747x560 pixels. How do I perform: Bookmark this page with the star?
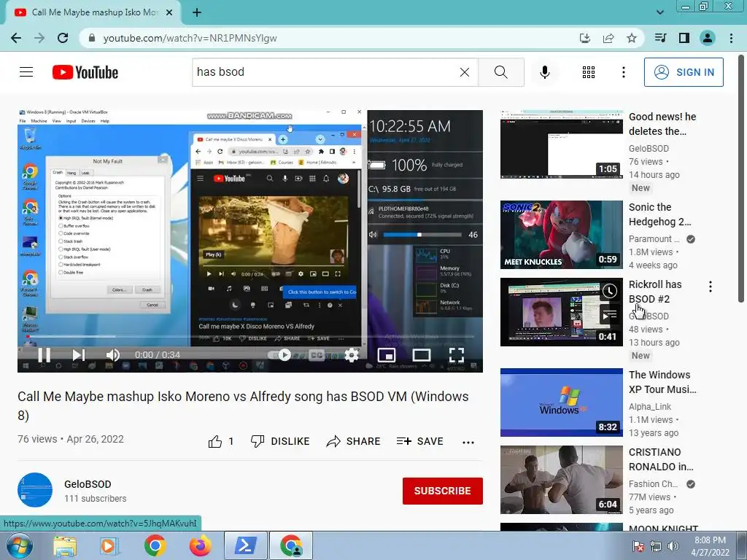[632, 38]
